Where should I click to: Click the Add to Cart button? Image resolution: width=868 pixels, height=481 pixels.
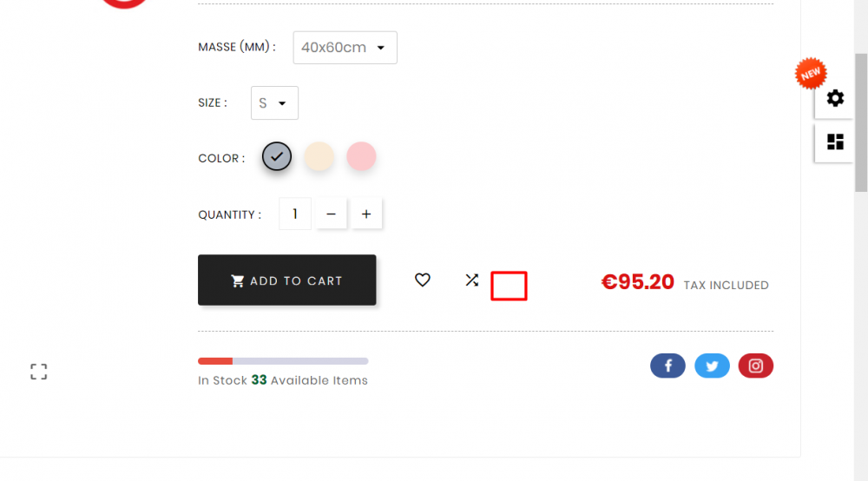coord(286,280)
